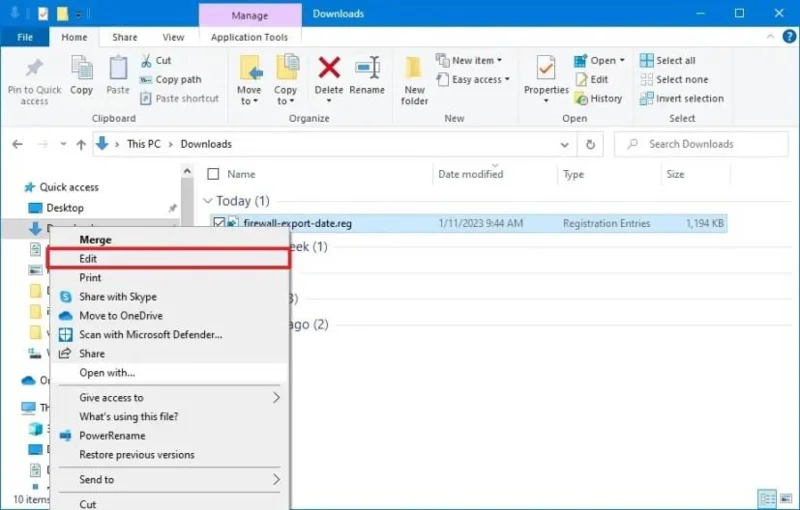This screenshot has height=510, width=800.
Task: Click in the Search Downloads field
Action: pos(701,144)
